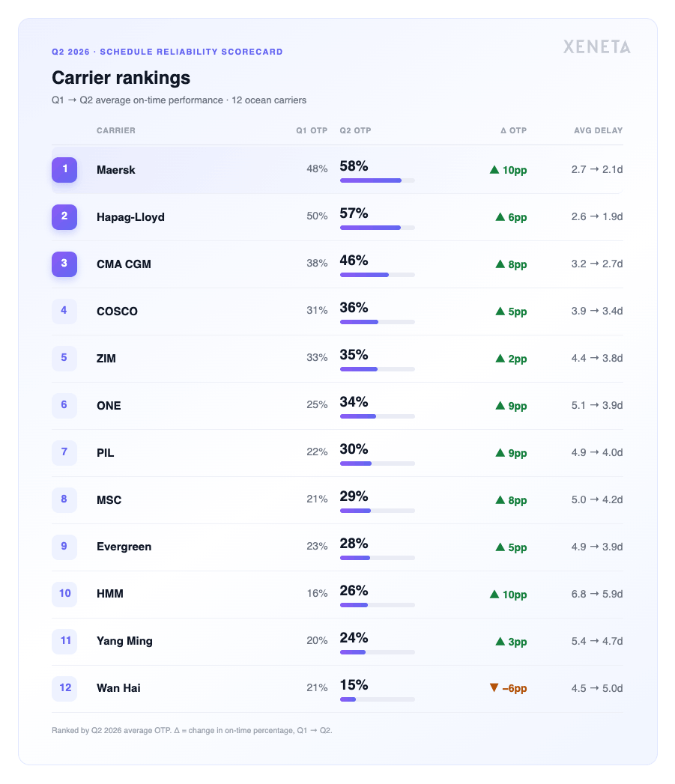Click the subtitle mentioning 12 ocean carriers
The image size is (675, 784).
click(x=179, y=100)
